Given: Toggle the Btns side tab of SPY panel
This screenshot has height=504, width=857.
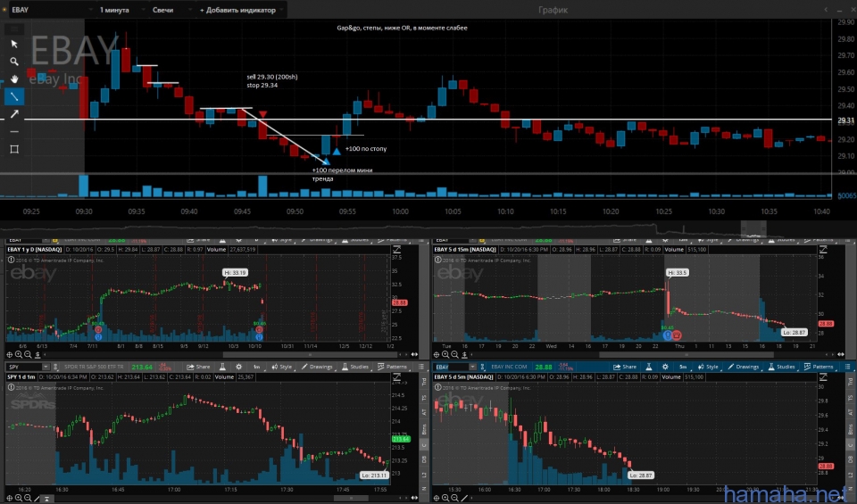Looking at the screenshot, I should click(423, 430).
